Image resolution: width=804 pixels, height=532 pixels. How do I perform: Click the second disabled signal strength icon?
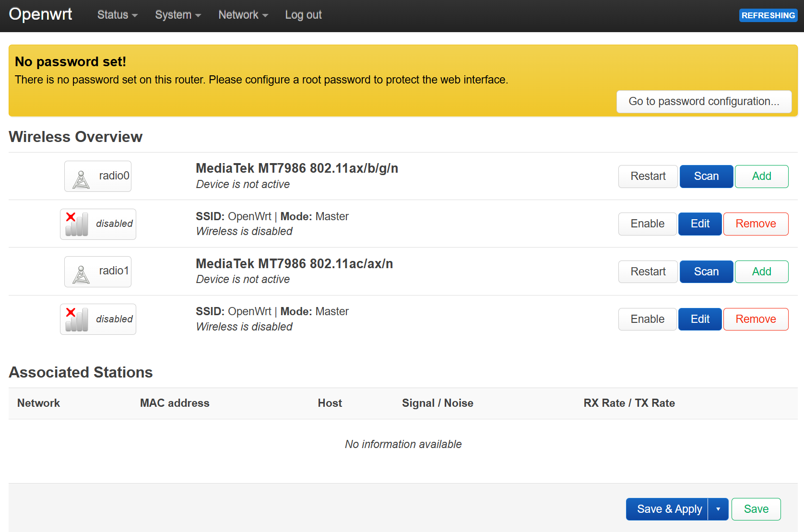pos(77,319)
